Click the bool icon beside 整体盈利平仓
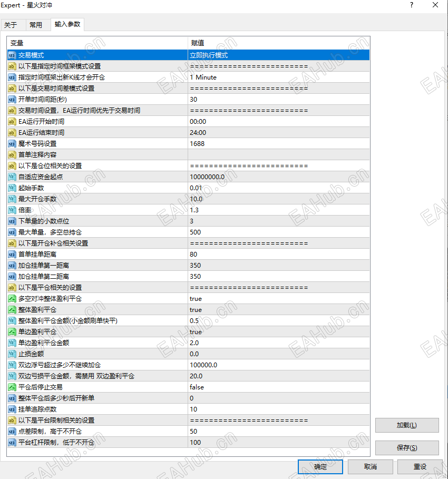The image size is (448, 479). (x=12, y=310)
